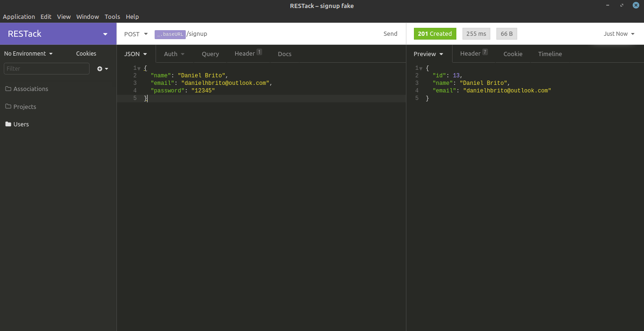The image size is (644, 331).
Task: Click the baseURL environment variable tag
Action: (x=170, y=34)
